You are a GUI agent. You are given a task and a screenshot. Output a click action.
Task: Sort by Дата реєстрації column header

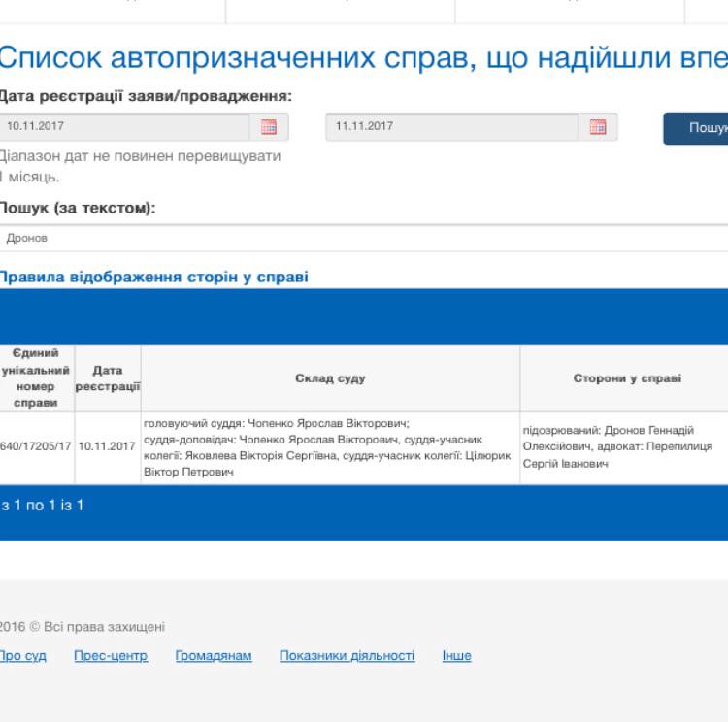[x=108, y=377]
